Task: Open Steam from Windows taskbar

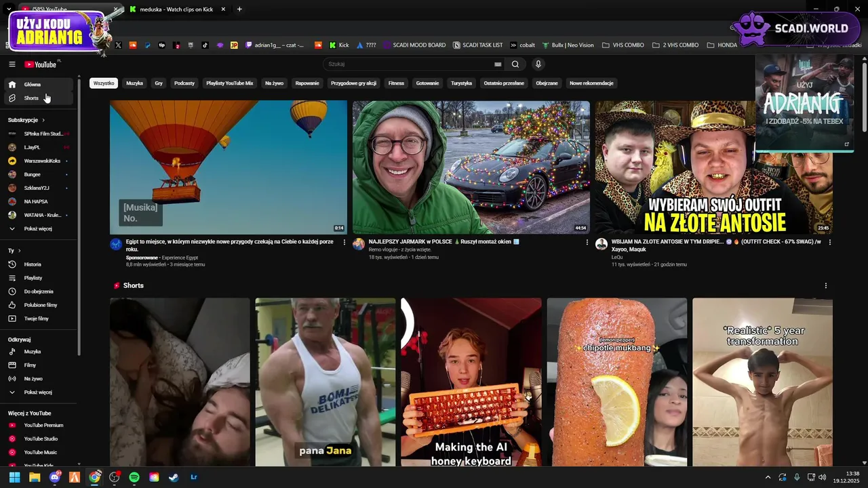Action: click(x=174, y=477)
